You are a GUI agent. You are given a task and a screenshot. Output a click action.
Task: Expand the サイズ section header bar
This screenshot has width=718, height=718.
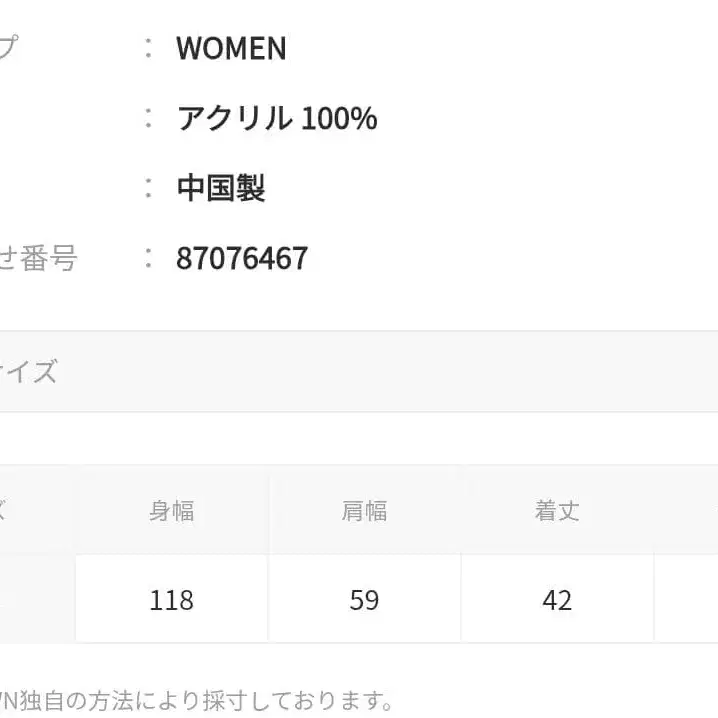(359, 372)
